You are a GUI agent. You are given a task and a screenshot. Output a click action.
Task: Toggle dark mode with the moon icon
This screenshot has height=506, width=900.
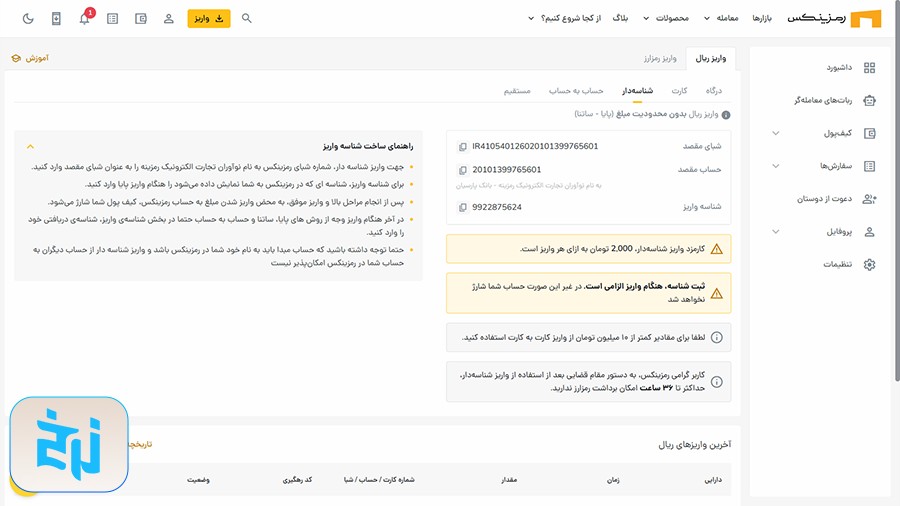tap(27, 19)
